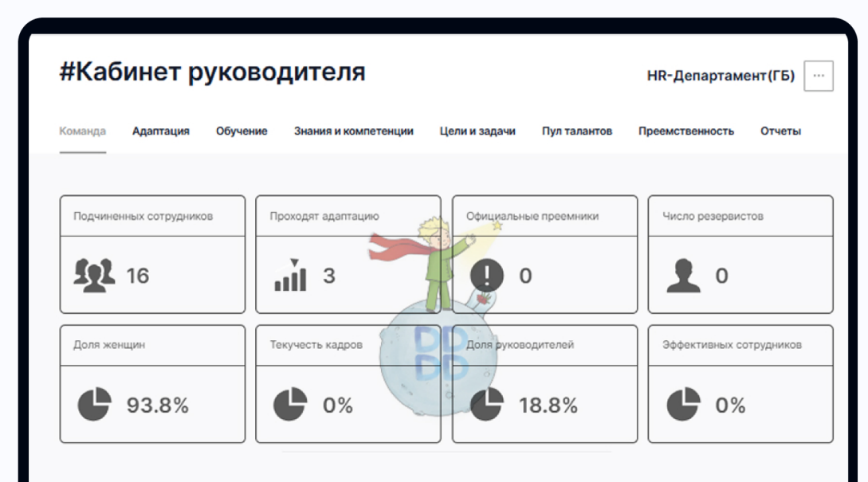Screen dimensions: 868x482
Task: Open the Цели и задачи tab
Action: tap(477, 131)
